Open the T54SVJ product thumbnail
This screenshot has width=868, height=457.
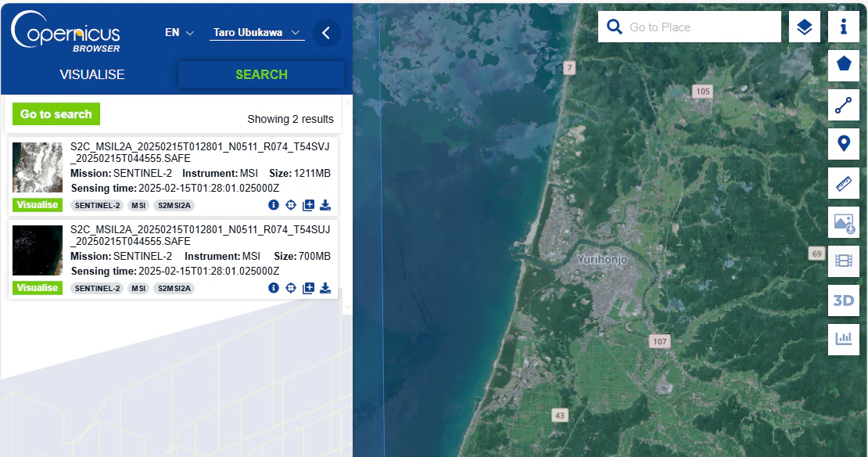38,167
